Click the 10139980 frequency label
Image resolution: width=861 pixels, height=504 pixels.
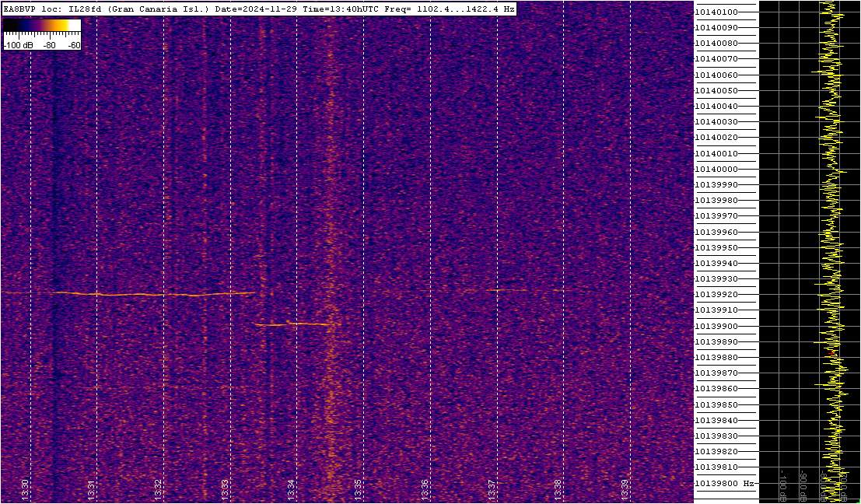pyautogui.click(x=716, y=201)
